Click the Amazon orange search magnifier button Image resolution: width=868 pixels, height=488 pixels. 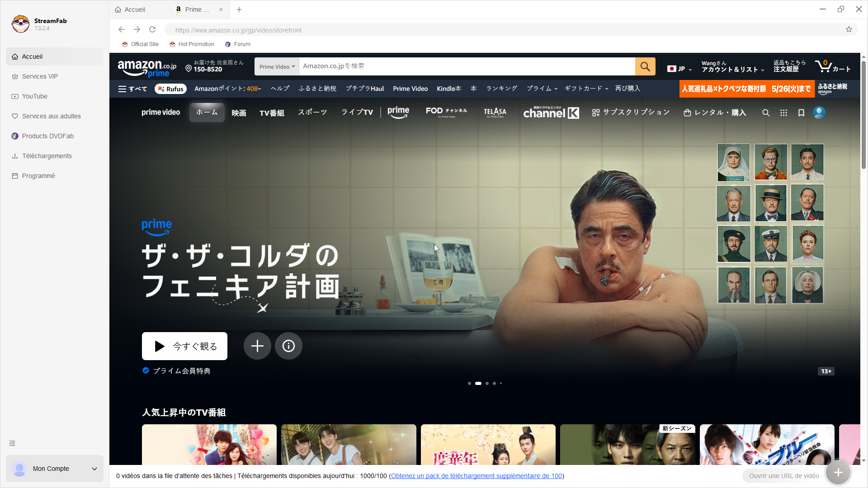(645, 66)
